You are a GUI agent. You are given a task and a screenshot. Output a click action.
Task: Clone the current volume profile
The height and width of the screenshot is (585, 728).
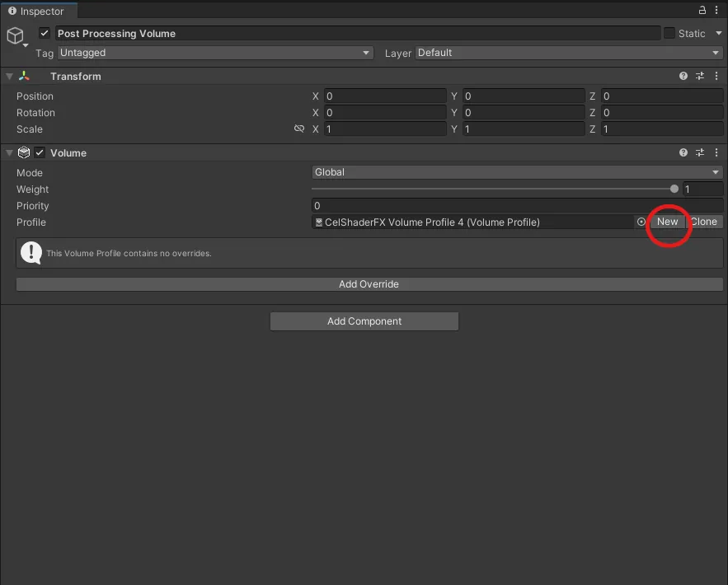[704, 222]
